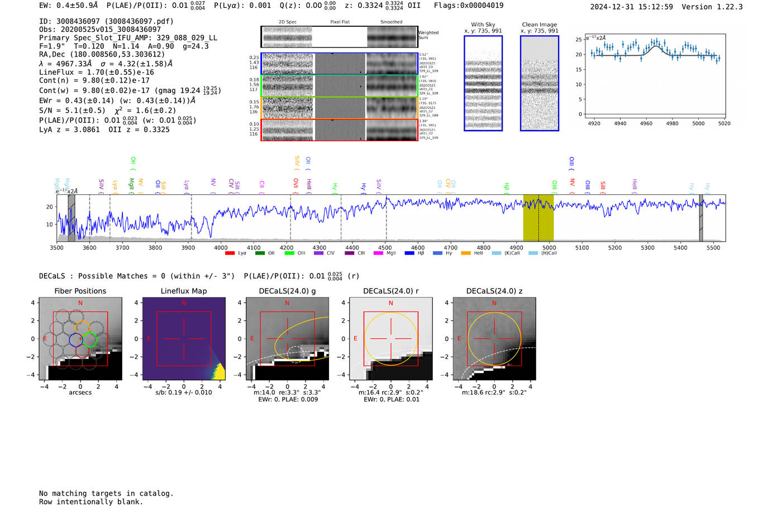
Task: Click 'No matching targets in catalog.' text
Action: (106, 493)
